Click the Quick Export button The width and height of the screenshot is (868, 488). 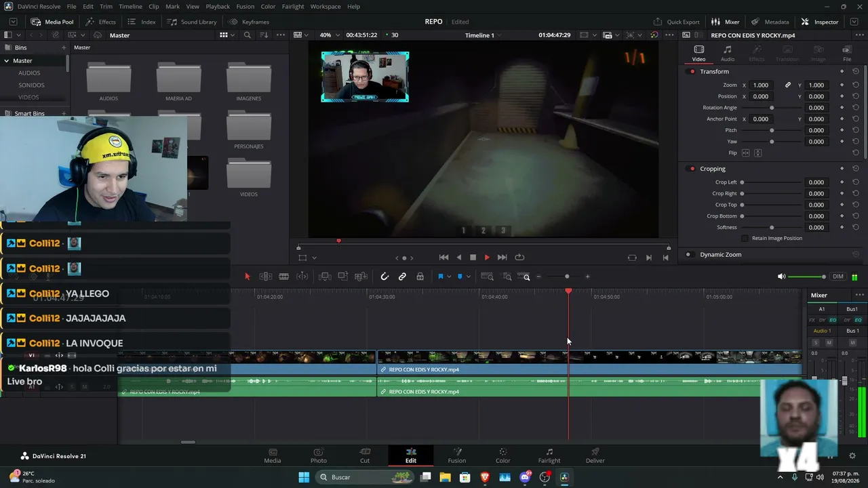pyautogui.click(x=677, y=22)
